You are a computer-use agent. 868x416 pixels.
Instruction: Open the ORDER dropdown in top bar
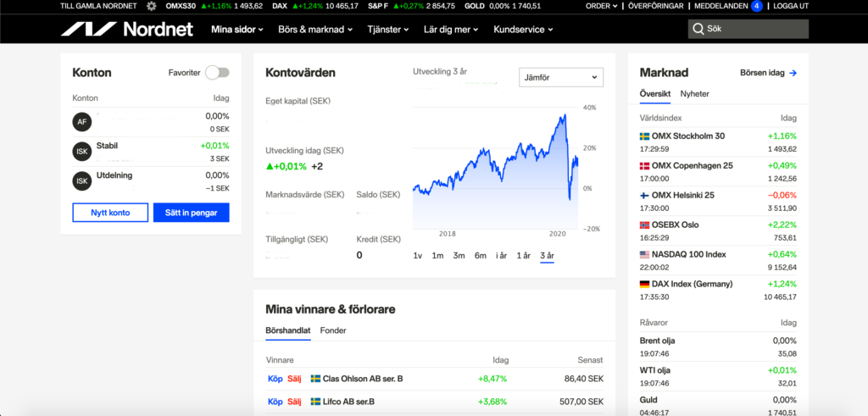point(601,6)
